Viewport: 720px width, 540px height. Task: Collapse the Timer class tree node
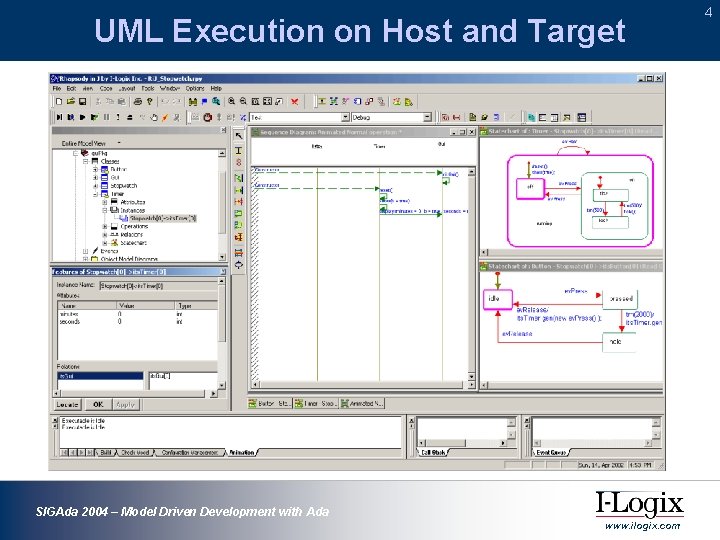click(x=96, y=194)
